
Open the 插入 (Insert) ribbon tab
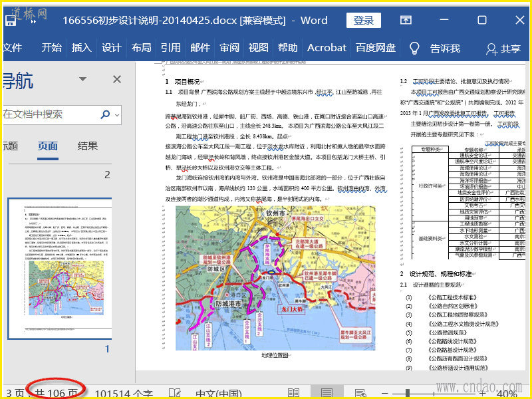81,48
